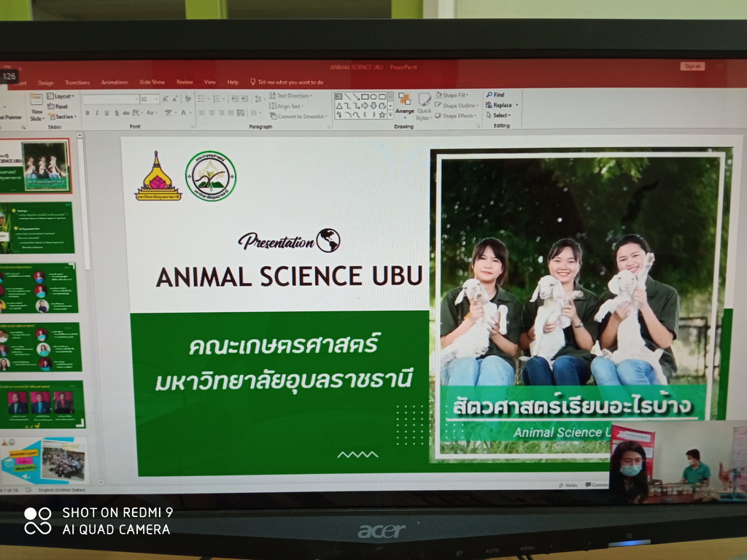Open the Line Spacing options

(x=259, y=99)
